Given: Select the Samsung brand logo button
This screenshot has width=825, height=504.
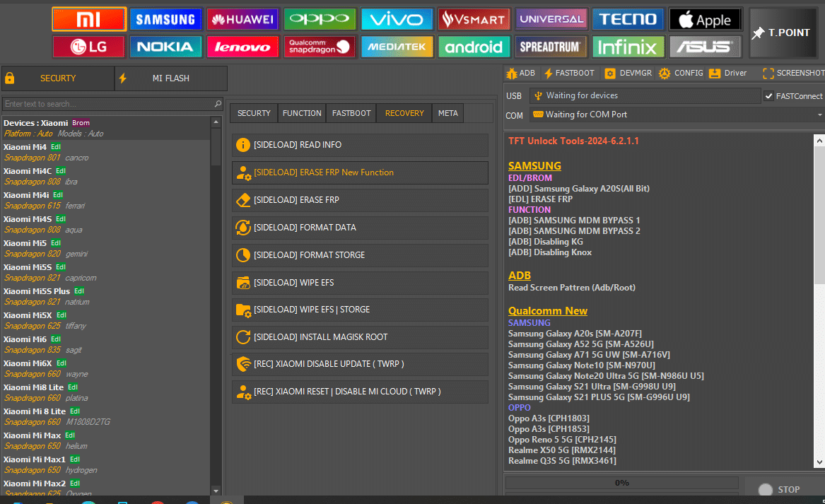Looking at the screenshot, I should 165,19.
